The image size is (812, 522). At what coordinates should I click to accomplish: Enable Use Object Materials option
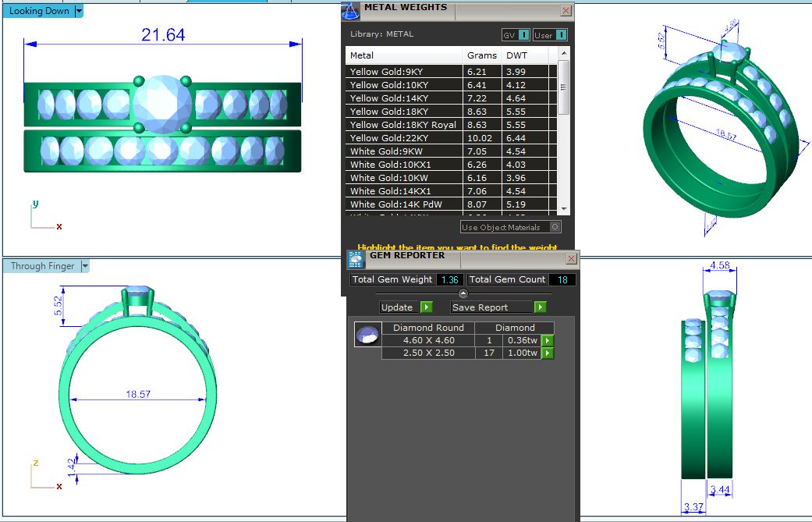pos(555,227)
